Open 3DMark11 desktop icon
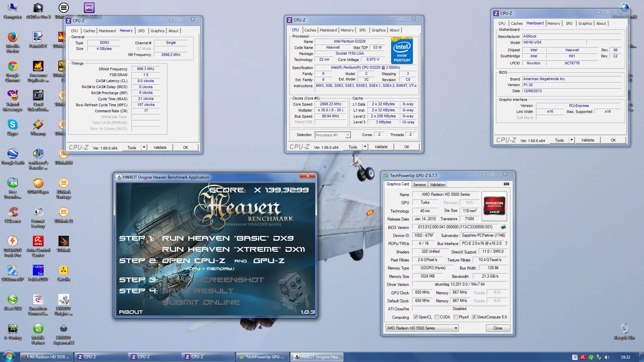 pos(63,215)
